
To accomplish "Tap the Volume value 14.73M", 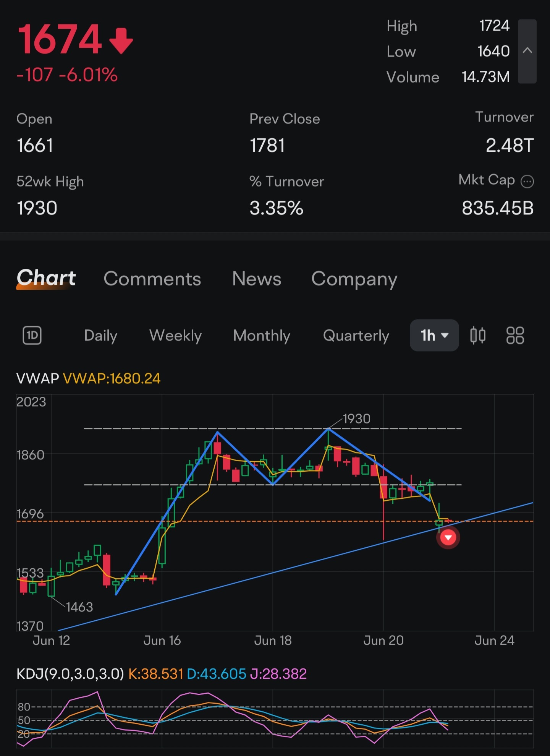I will tap(485, 77).
